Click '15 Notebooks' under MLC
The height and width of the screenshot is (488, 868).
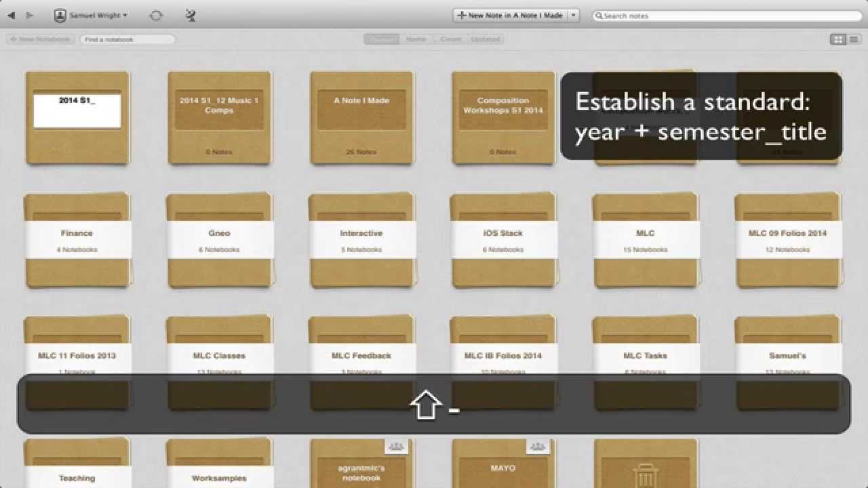pyautogui.click(x=646, y=249)
